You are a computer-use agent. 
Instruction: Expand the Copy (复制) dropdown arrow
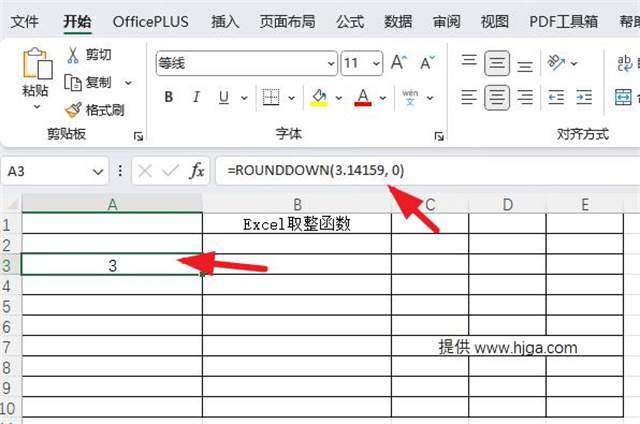[x=128, y=83]
